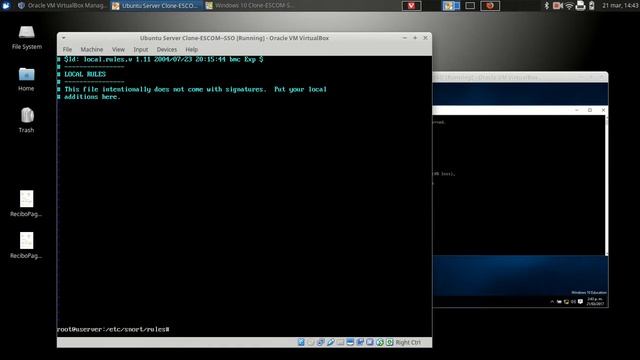Viewport: 640px width, 360px height.
Task: Open action center icon in Windows 10 VM
Action: point(580,302)
